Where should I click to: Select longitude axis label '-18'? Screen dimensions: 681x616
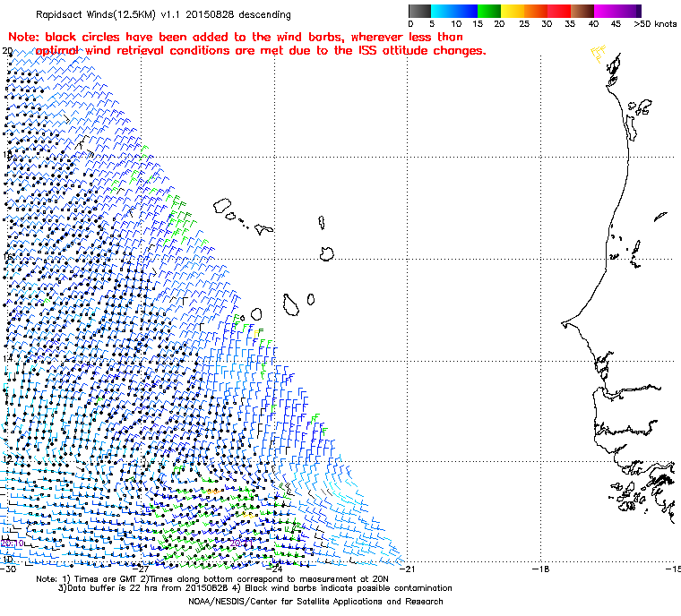pos(540,569)
